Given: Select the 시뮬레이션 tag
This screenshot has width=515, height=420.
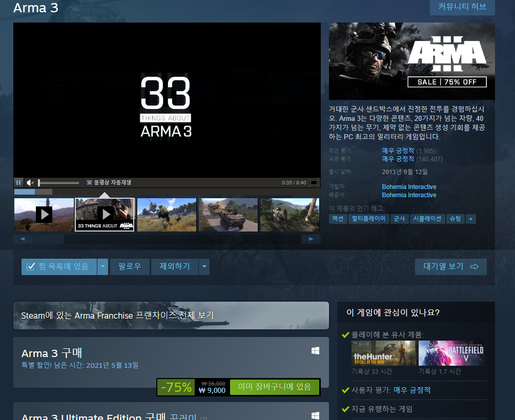Looking at the screenshot, I should tap(427, 219).
